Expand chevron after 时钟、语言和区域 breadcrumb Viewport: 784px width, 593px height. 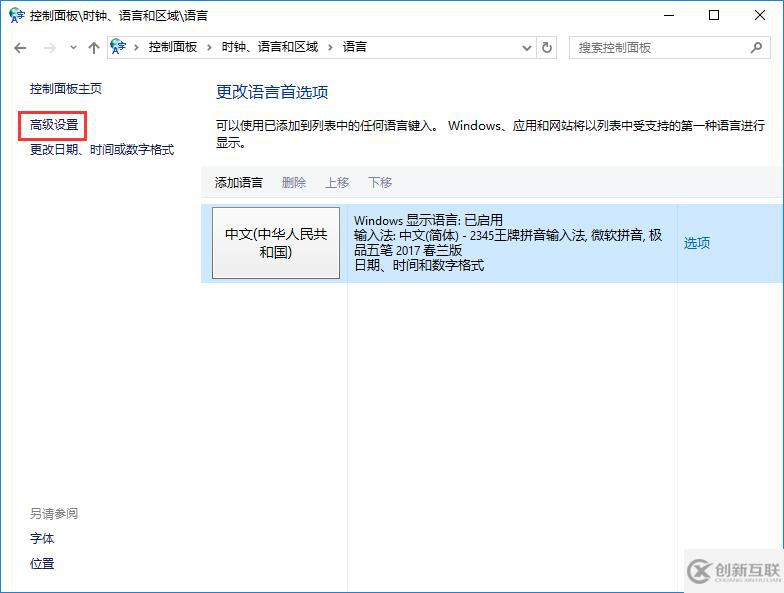[330, 47]
